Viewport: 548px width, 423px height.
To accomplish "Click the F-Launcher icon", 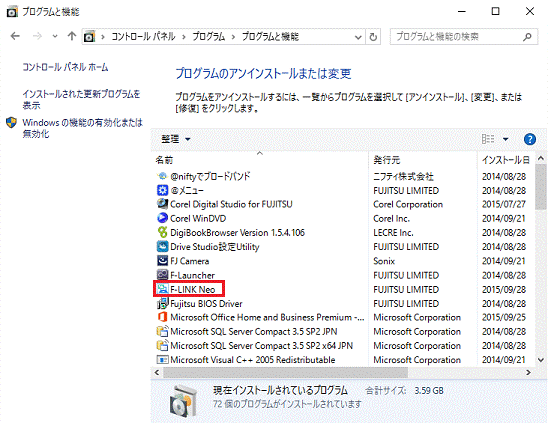I will [162, 275].
